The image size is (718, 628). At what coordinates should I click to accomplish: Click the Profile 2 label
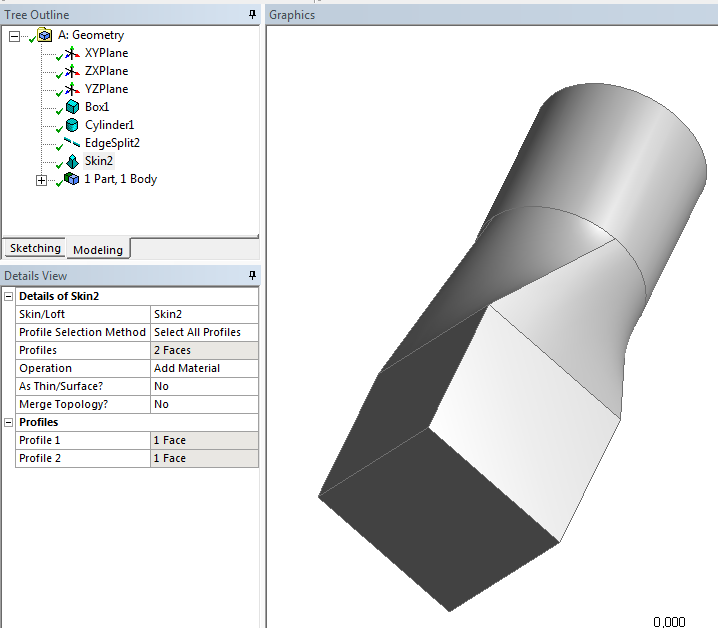point(39,458)
